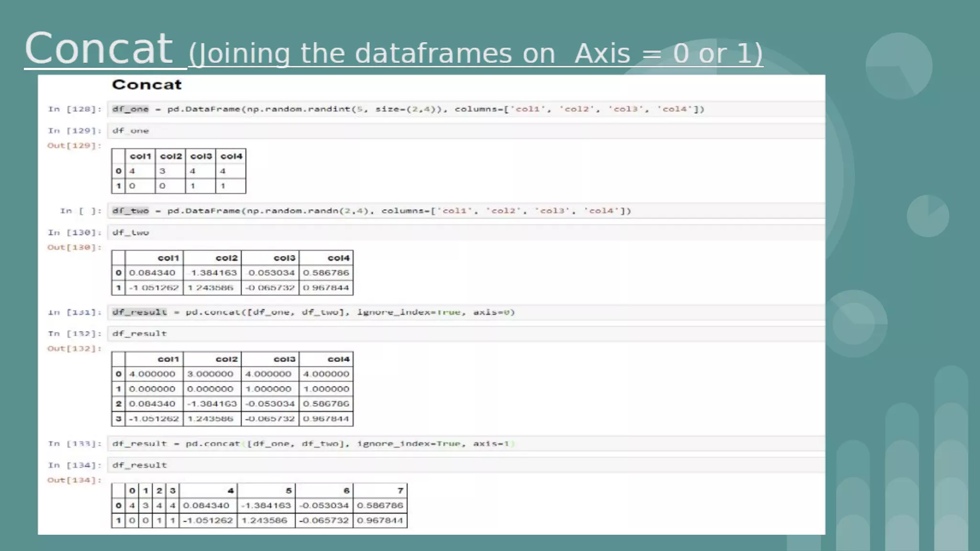
Task: Click the bold Concat notebook heading
Action: (146, 85)
